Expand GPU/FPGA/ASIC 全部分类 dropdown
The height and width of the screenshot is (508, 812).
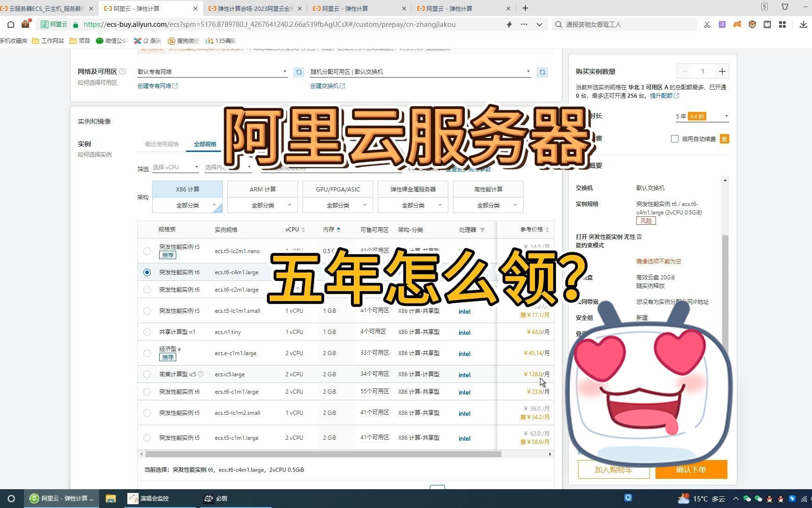(x=338, y=205)
